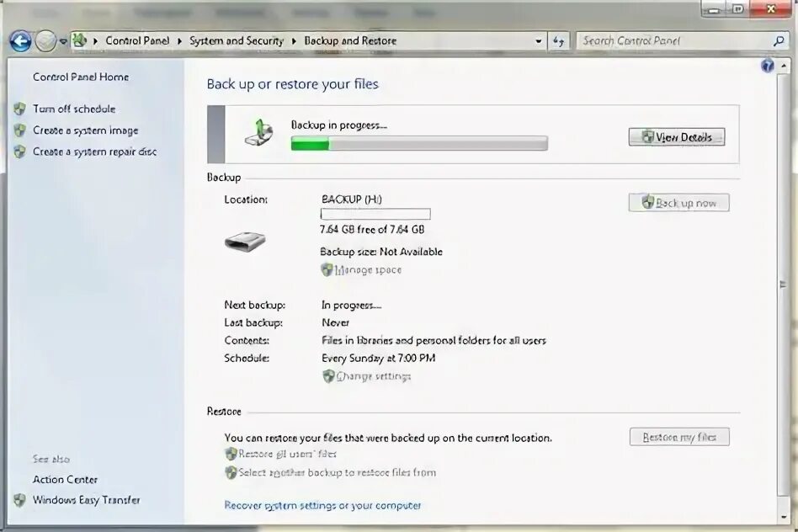Click the 'Every Sunday at 7:00 PM' schedule text
This screenshot has width=798, height=532.
click(x=379, y=359)
